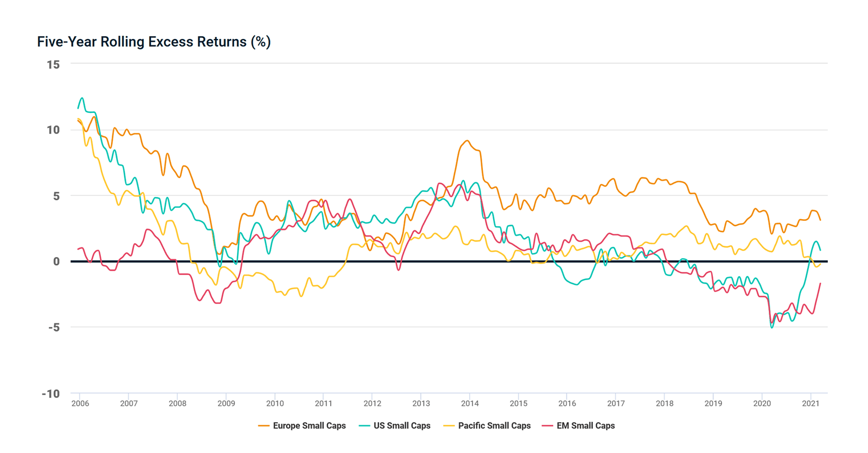This screenshot has height=453, width=868.
Task: Select the 2014 year label
Action: [x=470, y=404]
